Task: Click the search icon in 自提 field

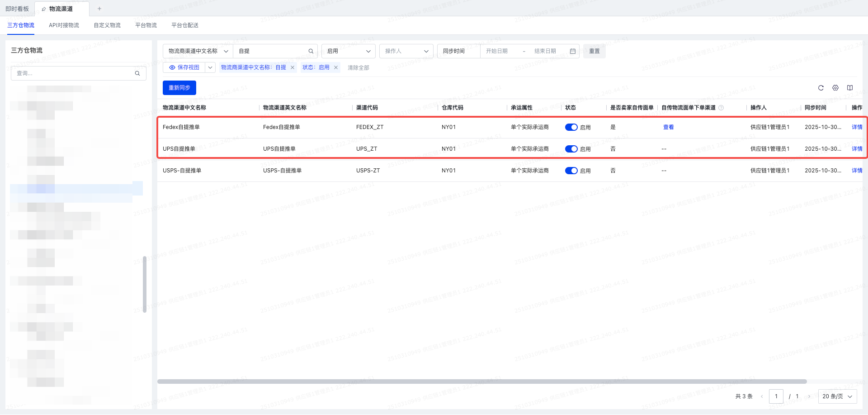Action: pyautogui.click(x=311, y=51)
